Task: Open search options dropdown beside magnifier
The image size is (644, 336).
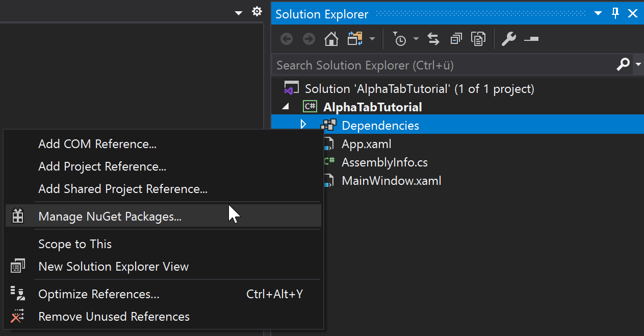Action: pyautogui.click(x=638, y=65)
